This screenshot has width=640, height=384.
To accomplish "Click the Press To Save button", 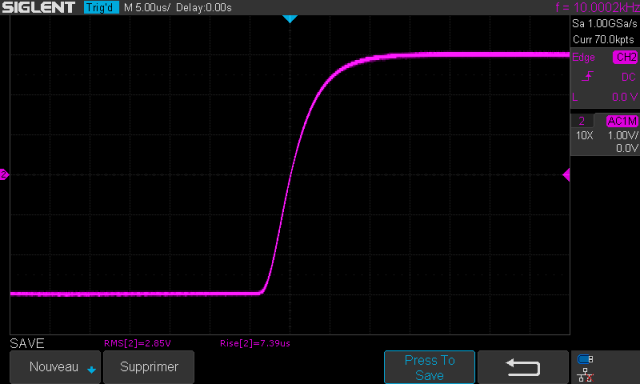I will click(x=429, y=367).
